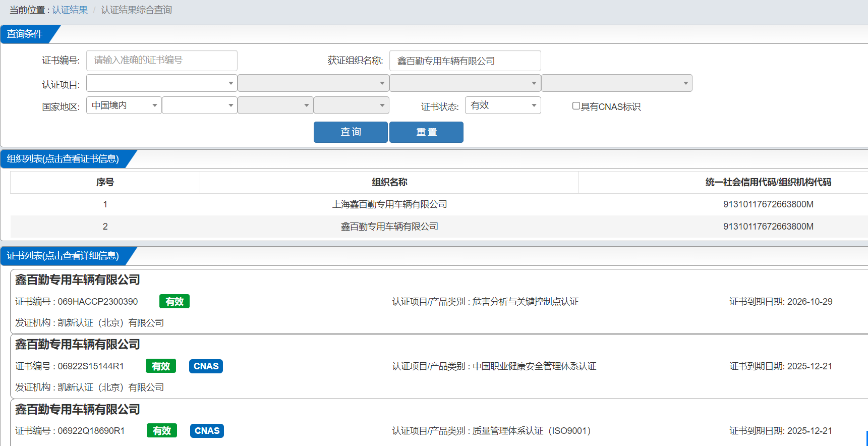Click the 重置 reset button
The width and height of the screenshot is (868, 446).
(426, 132)
